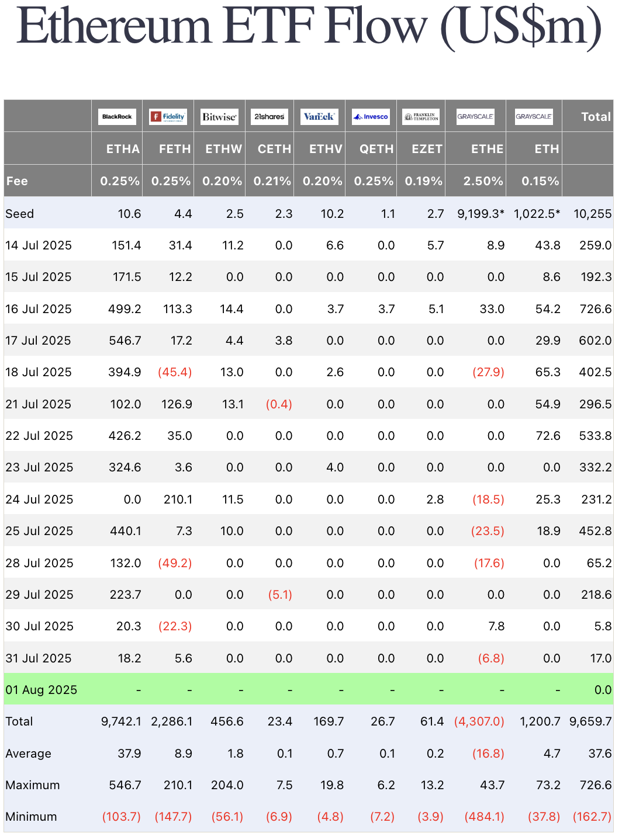Select the 15 Jul 2025 row date
Viewport: 622px width, 840px height.
pos(39,277)
